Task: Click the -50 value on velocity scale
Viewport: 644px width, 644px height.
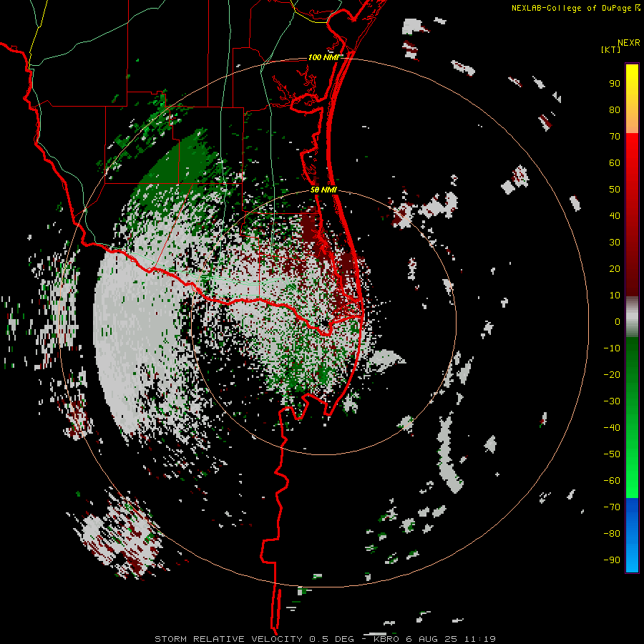Action: (x=612, y=454)
